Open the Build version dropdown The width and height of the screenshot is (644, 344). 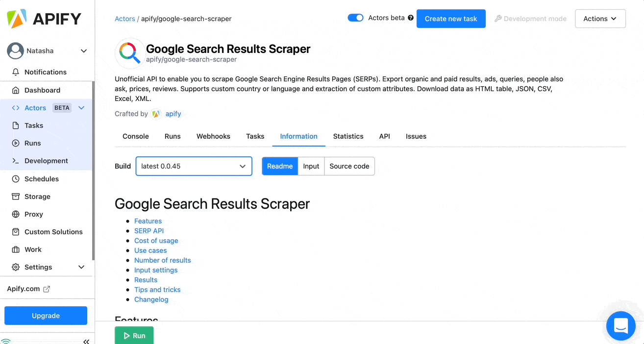[x=194, y=166]
